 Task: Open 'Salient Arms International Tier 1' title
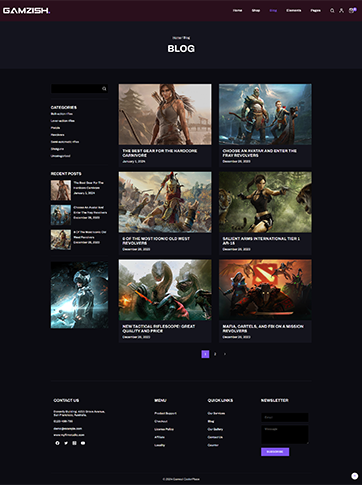[x=261, y=241]
